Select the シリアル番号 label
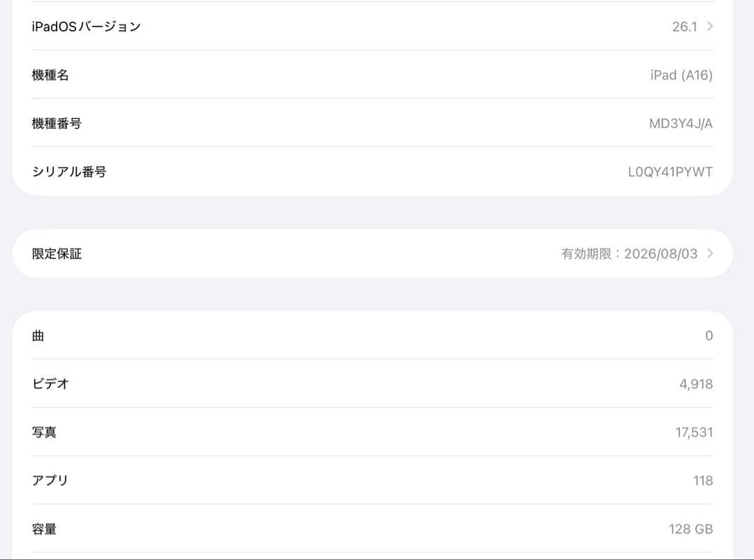The width and height of the screenshot is (754, 560). click(69, 171)
